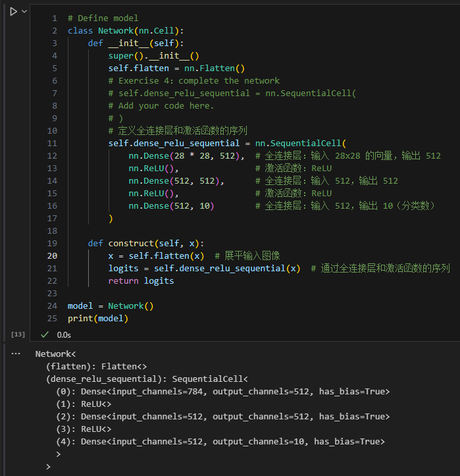The height and width of the screenshot is (476, 460).
Task: Click 'self.flatten = nn.Flatten()' line
Action: click(x=176, y=68)
